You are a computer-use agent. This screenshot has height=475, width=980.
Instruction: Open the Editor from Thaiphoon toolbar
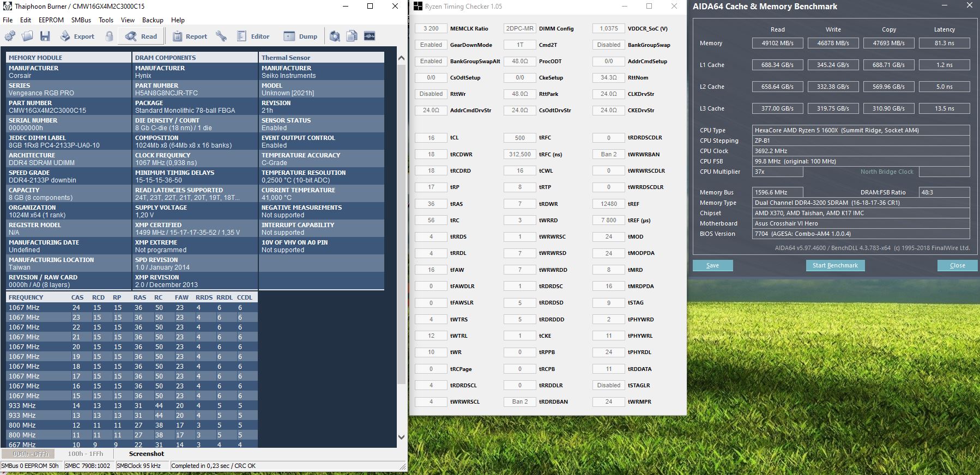pos(253,36)
